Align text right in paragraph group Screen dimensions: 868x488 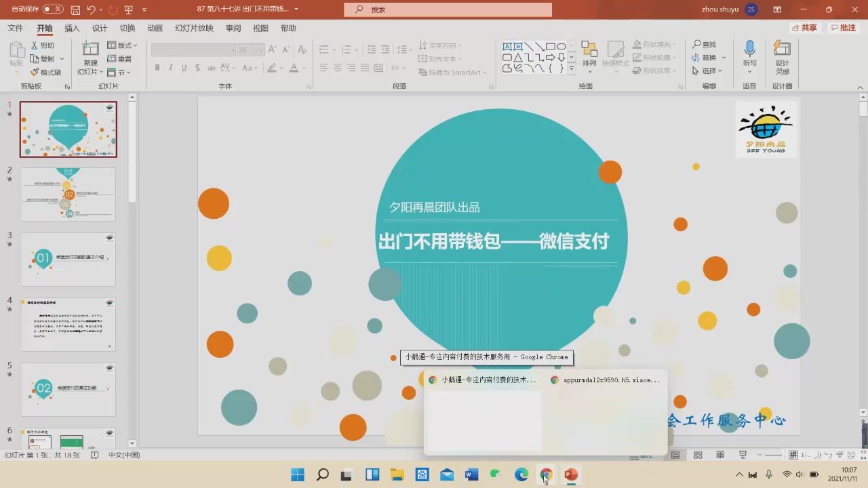coord(351,68)
